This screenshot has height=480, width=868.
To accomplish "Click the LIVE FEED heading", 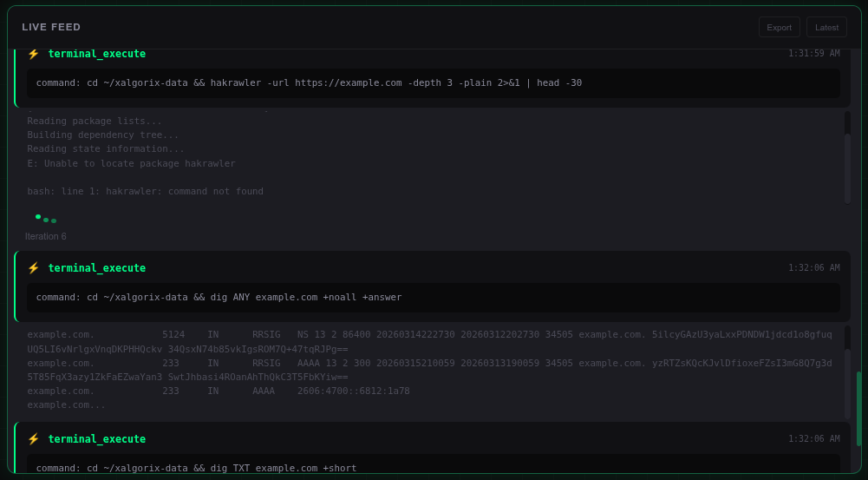I will pos(51,27).
